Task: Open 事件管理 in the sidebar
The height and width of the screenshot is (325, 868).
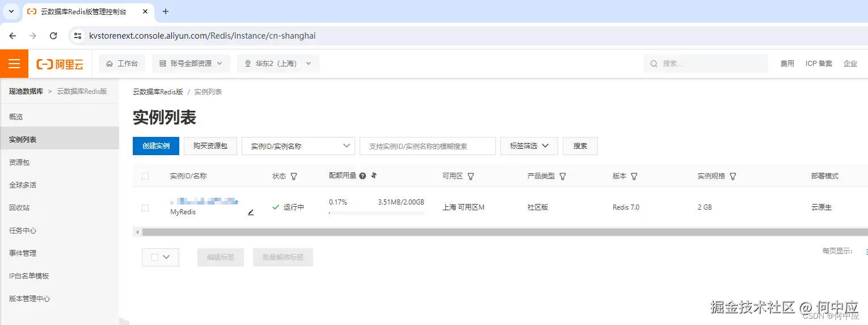Action: click(x=60, y=253)
